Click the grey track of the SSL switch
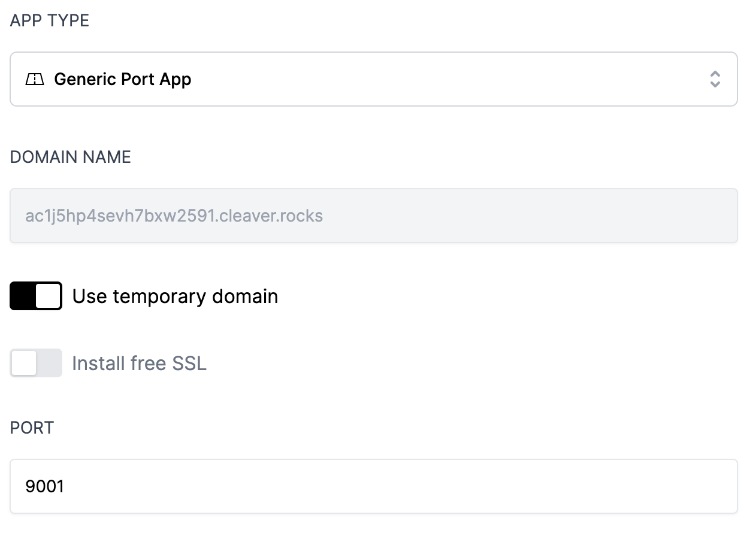Screen dimensions: 756x539 [x=50, y=363]
